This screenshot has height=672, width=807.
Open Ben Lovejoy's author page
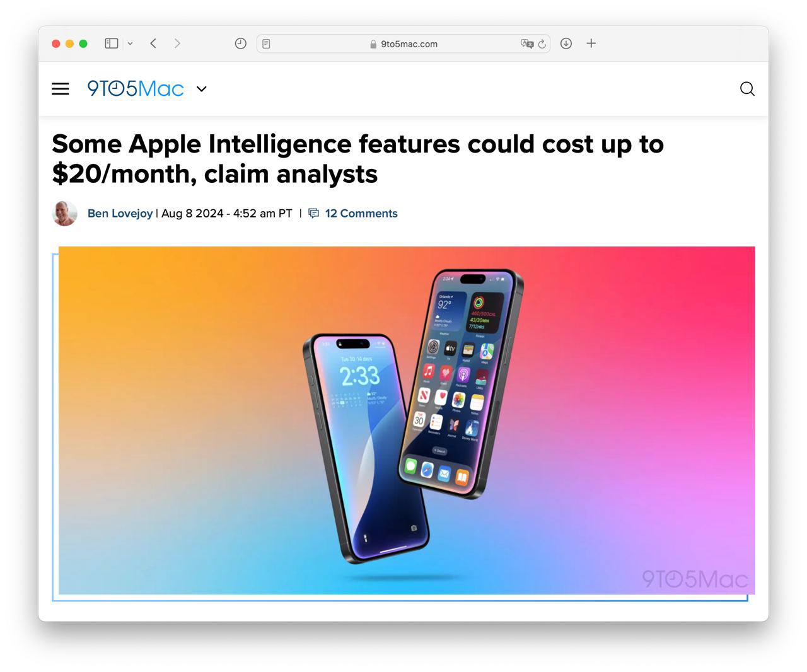pos(120,214)
